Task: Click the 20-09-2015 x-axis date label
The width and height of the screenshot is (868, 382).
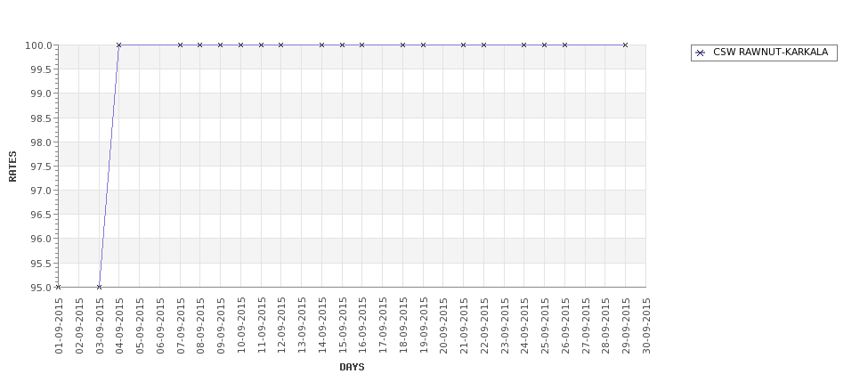Action: coord(443,326)
